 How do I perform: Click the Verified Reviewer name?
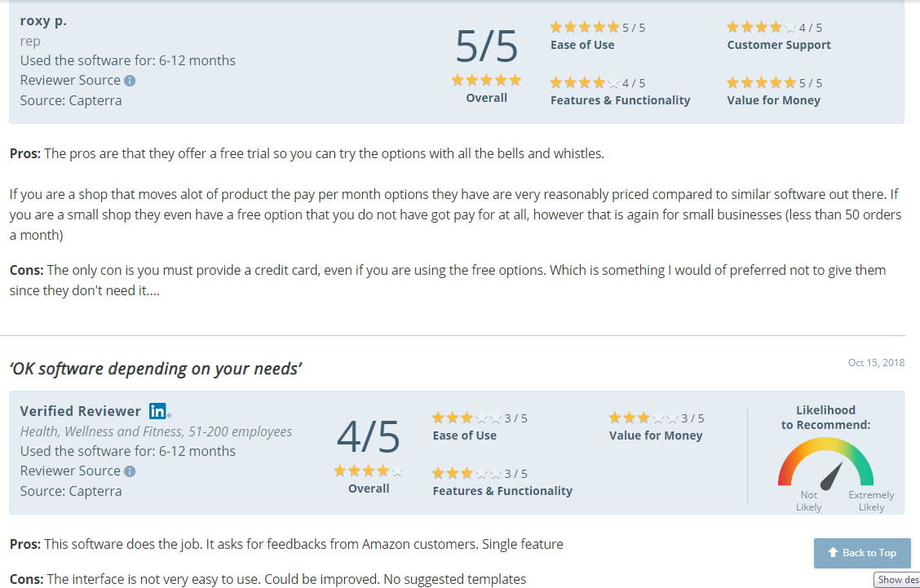[81, 411]
